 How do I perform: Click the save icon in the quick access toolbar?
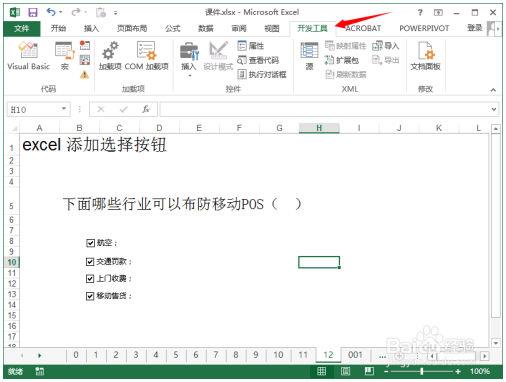(x=33, y=13)
